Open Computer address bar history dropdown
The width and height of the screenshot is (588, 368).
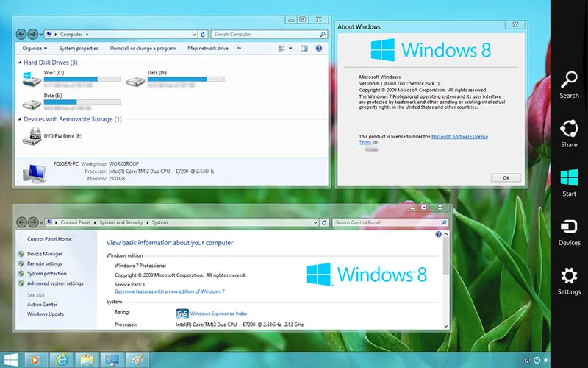pyautogui.click(x=194, y=34)
